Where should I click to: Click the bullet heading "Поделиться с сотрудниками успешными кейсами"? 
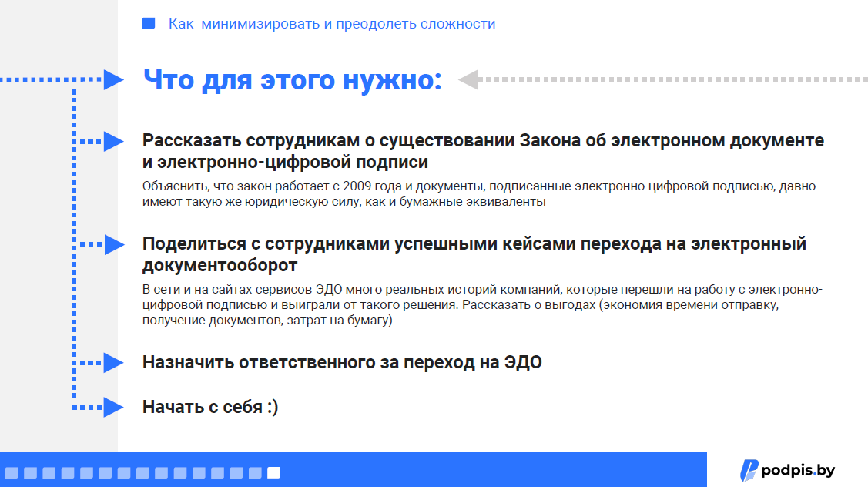pos(474,254)
